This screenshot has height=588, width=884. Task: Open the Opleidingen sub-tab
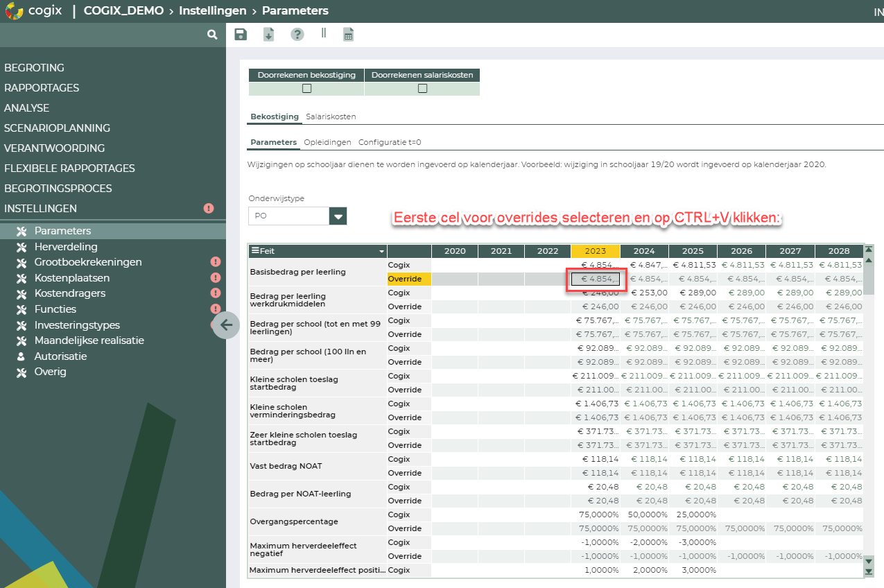coord(327,142)
